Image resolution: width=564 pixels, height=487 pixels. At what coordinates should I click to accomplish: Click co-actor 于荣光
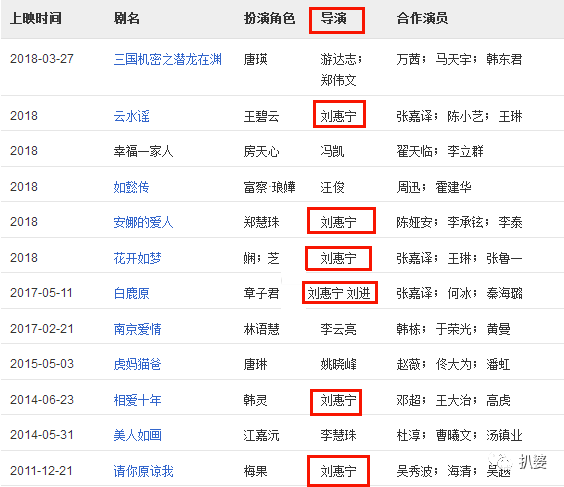tap(453, 329)
